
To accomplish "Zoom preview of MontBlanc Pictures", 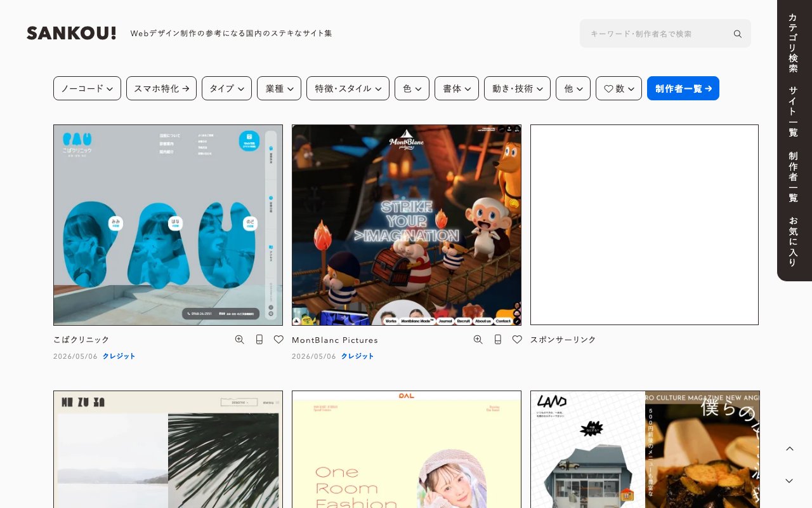I will 478,340.
